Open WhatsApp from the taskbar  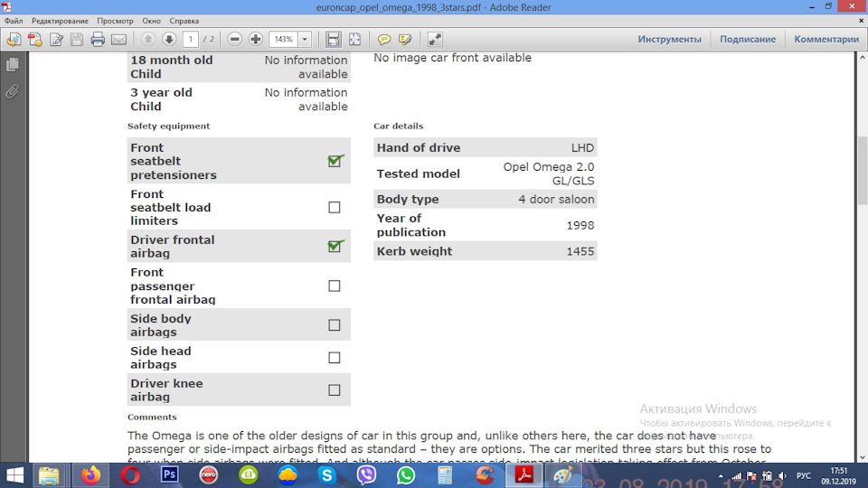405,475
